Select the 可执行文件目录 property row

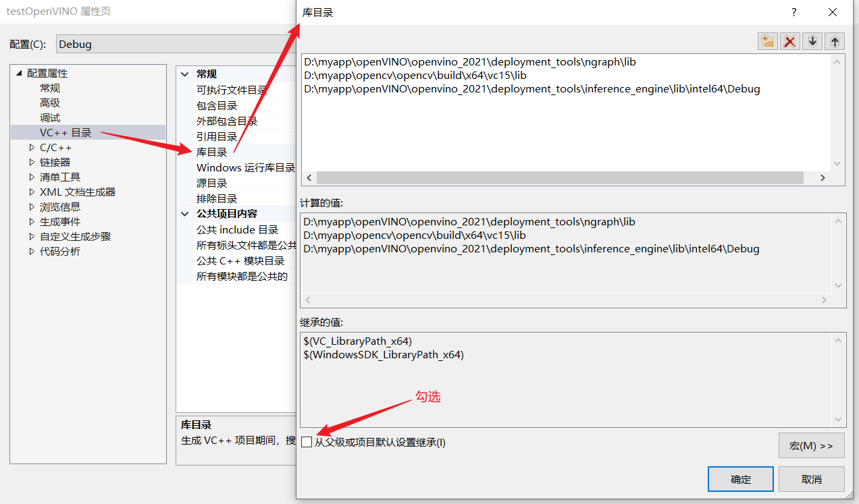point(236,90)
